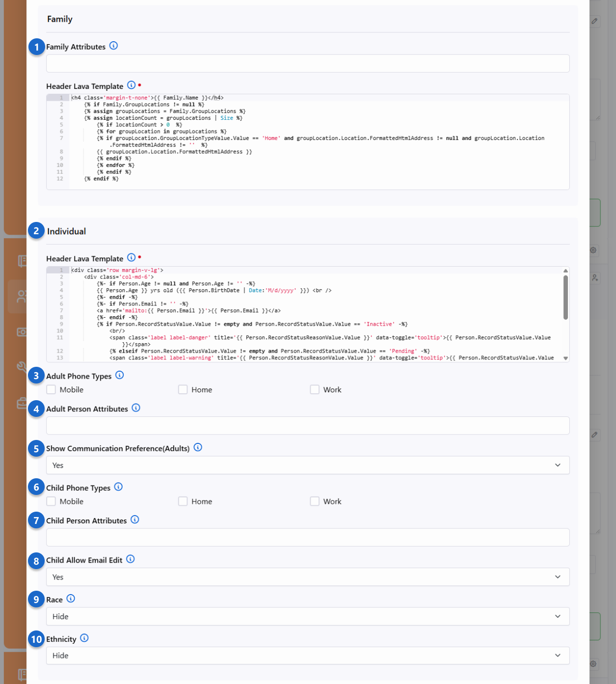Expand the Child Allow Email Edit dropdown
This screenshot has height=684, width=616.
click(307, 577)
